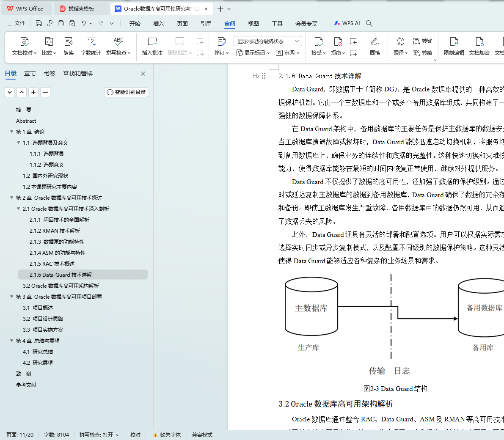Viewport: 504px width, 440px height.
Task: Open 显示标记的最终状态 markup display dropdown
Action: click(268, 41)
